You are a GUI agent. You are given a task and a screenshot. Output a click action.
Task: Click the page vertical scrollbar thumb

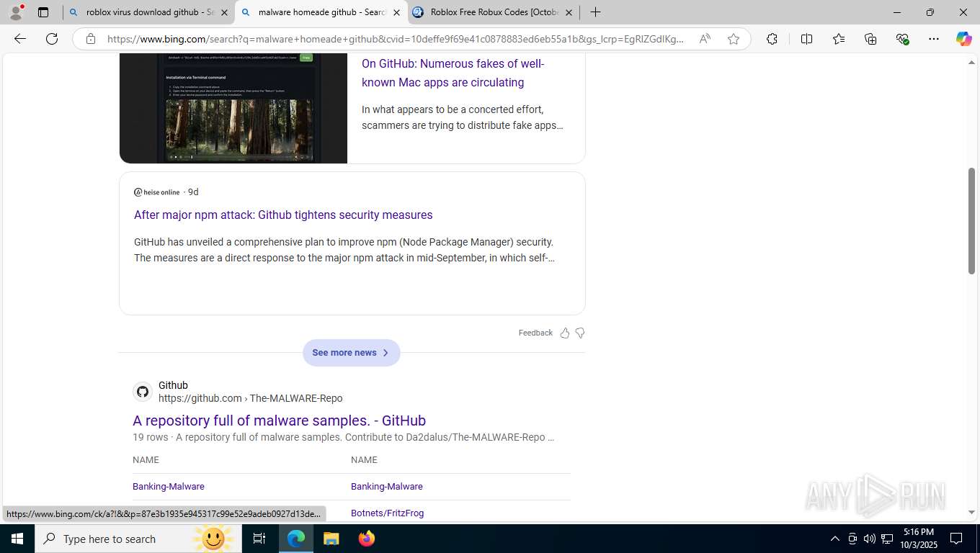pos(971,220)
